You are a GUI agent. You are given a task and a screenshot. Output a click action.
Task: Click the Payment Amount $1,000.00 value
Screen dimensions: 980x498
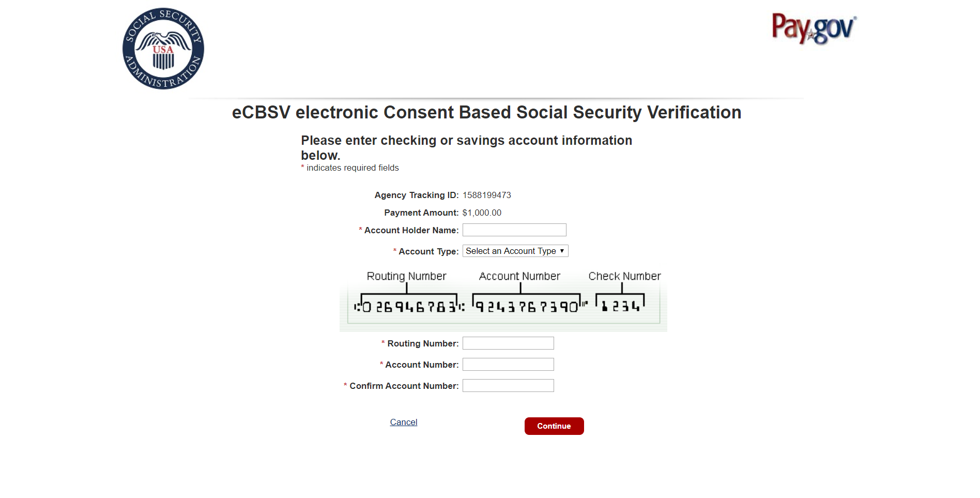[x=482, y=213]
